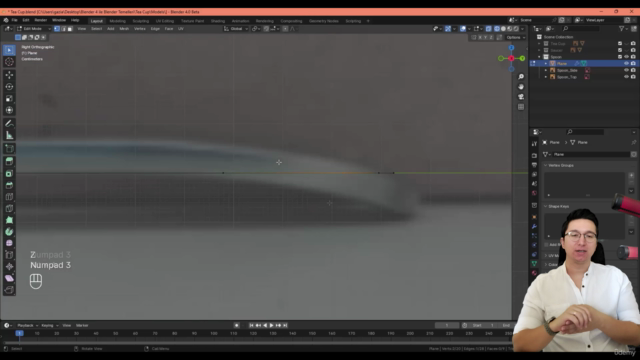Switch to the Shading workspace tab
This screenshot has width=640, height=360.
pyautogui.click(x=218, y=21)
